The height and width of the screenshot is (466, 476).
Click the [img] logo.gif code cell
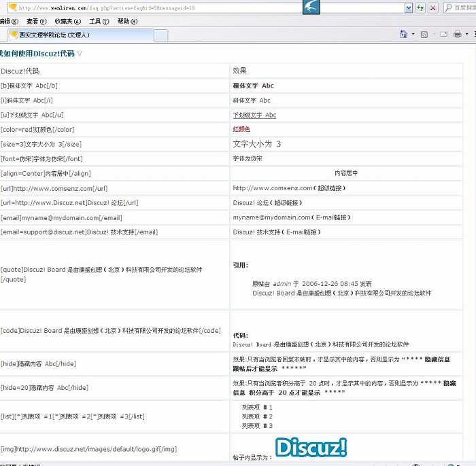[x=114, y=448]
